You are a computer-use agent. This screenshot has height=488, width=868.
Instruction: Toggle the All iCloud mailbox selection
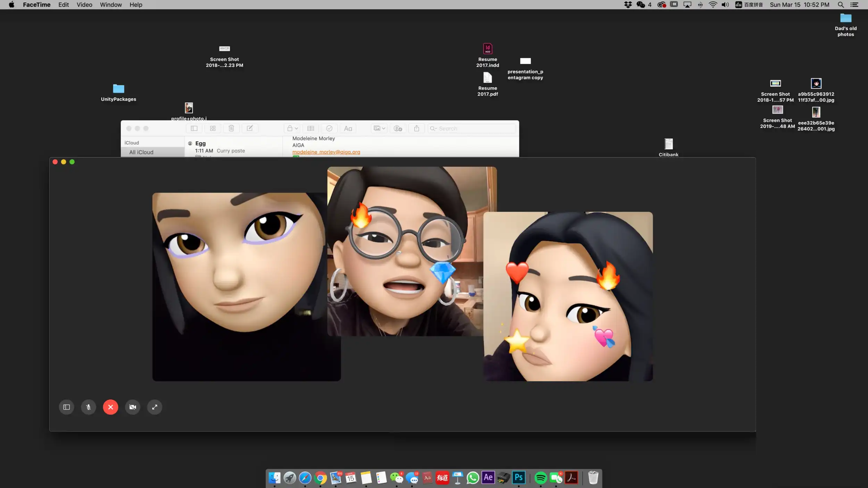tap(141, 152)
